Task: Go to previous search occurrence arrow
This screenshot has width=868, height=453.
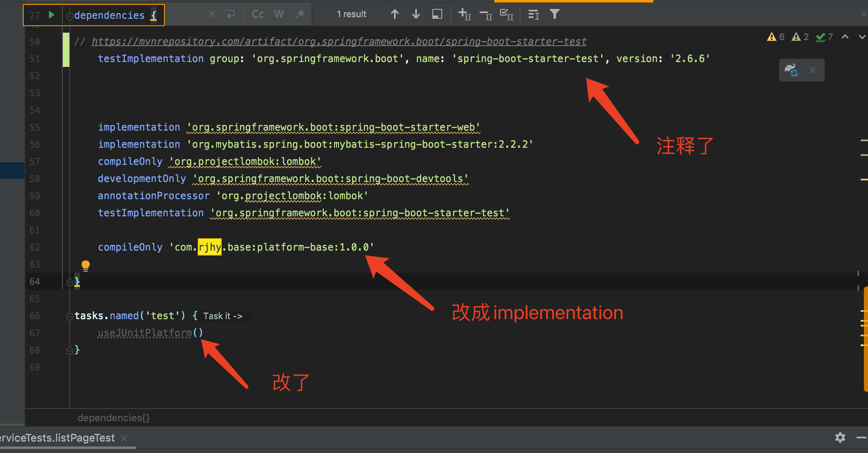Action: (394, 14)
